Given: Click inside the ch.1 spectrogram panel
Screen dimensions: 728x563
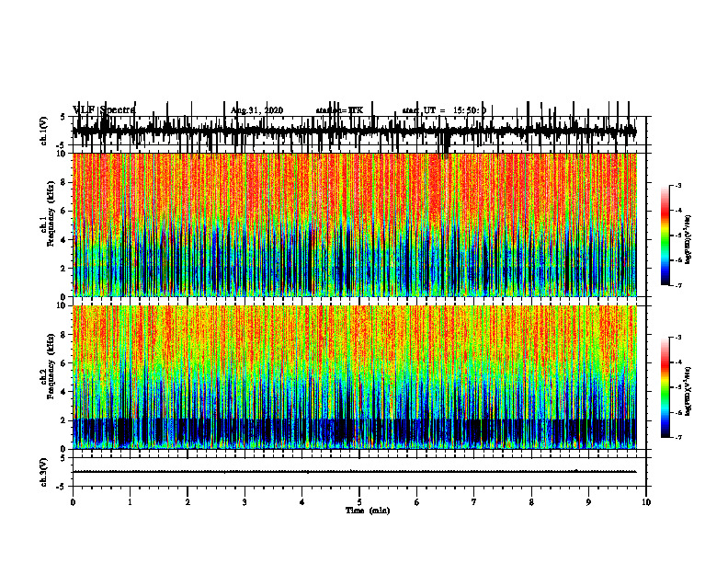Looking at the screenshot, I should [355, 224].
